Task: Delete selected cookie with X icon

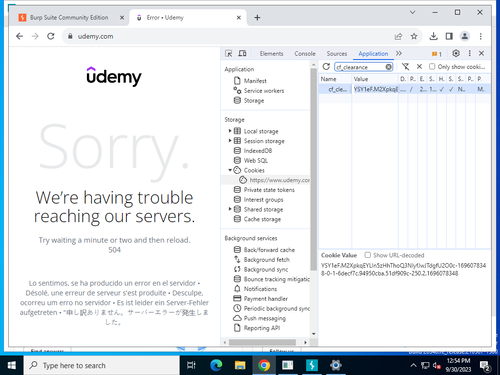Action: click(x=419, y=67)
